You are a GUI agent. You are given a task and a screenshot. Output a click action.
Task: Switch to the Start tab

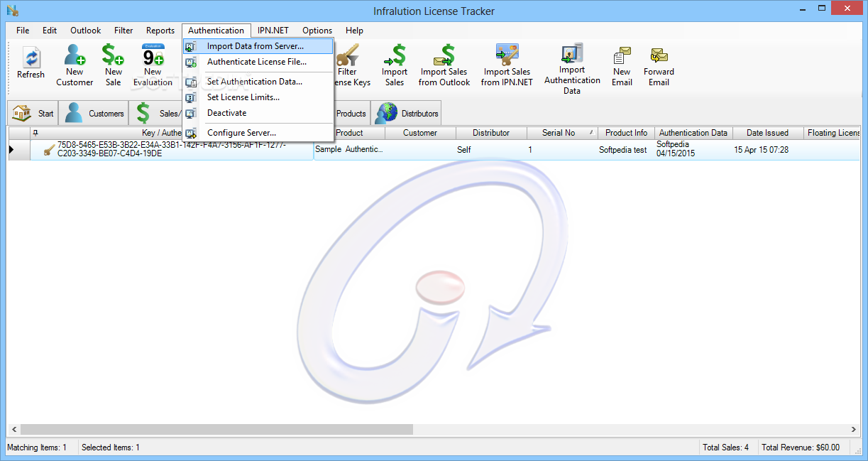(33, 113)
